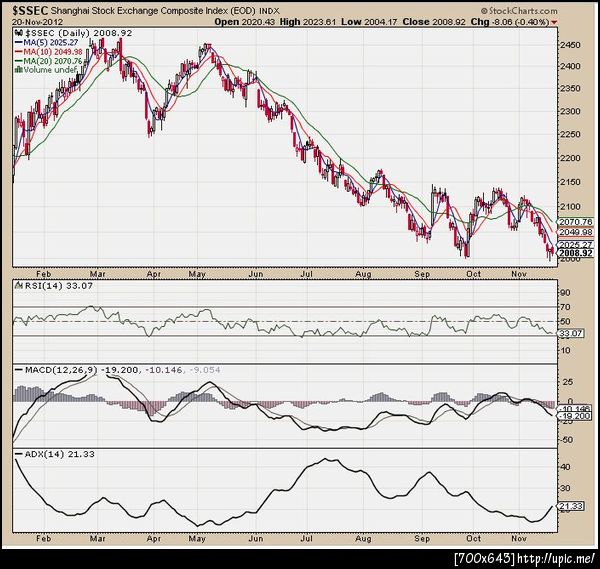600x569 pixels.
Task: Click the 40 label on ADX axis
Action: (x=565, y=467)
